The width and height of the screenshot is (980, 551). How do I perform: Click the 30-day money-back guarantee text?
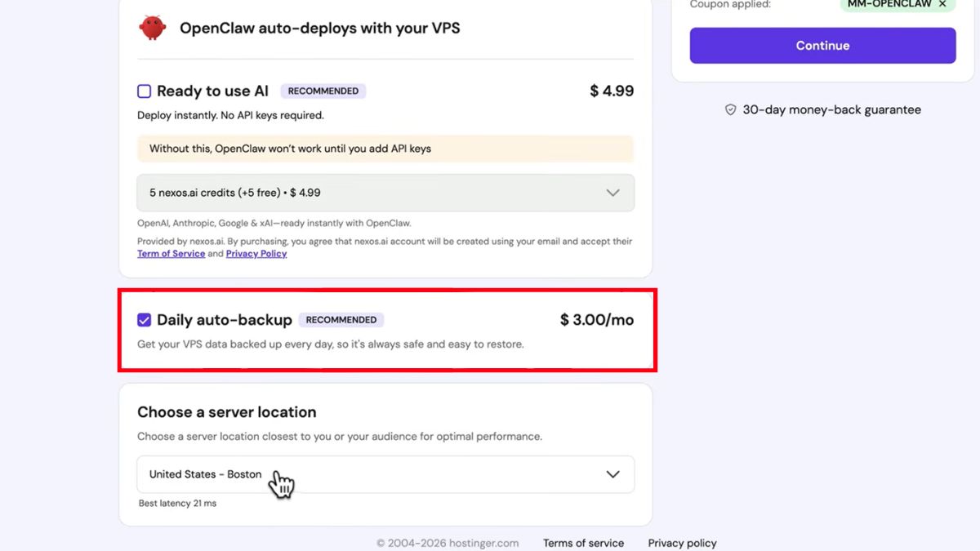coord(831,109)
